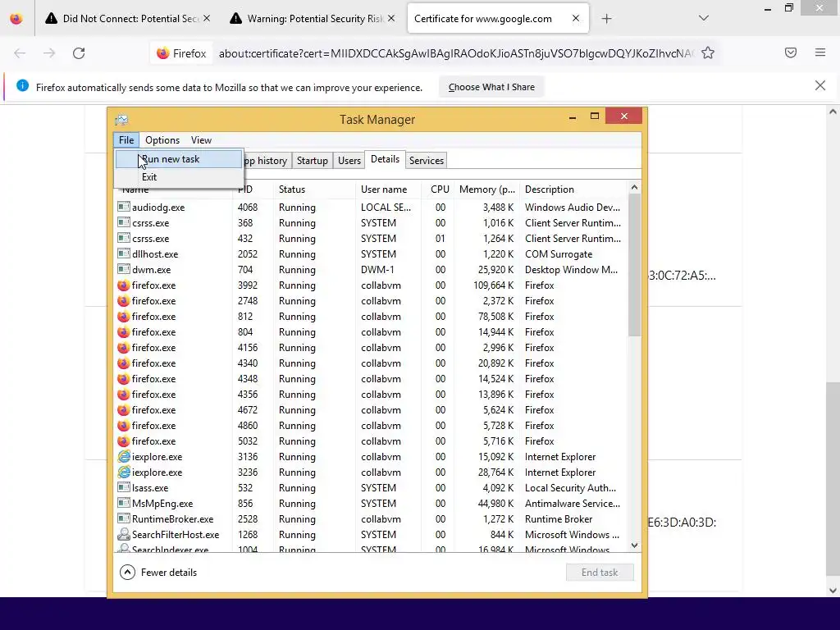Image resolution: width=840 pixels, height=630 pixels.
Task: Click the 'DWM-1' user name cell
Action: 377,269
